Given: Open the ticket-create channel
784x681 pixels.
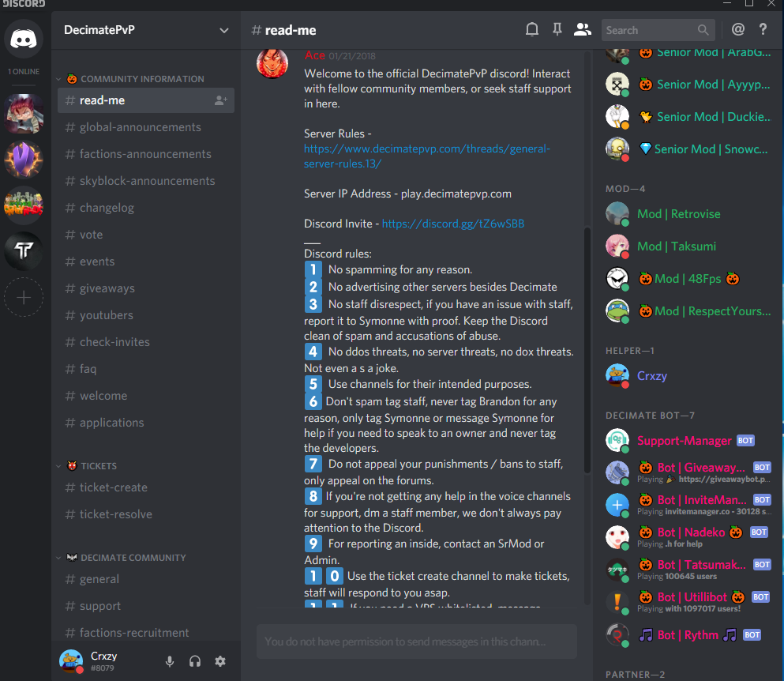Looking at the screenshot, I should tap(146, 487).
